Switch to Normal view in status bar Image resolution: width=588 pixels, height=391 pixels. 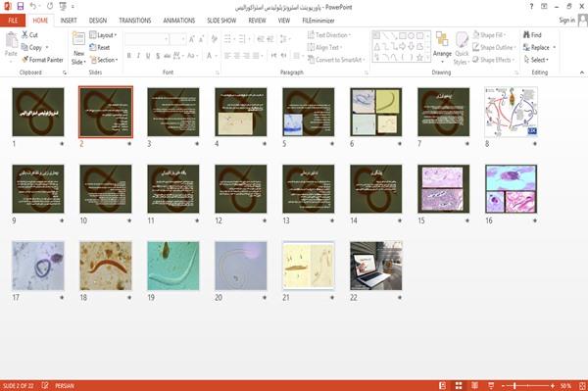click(443, 385)
